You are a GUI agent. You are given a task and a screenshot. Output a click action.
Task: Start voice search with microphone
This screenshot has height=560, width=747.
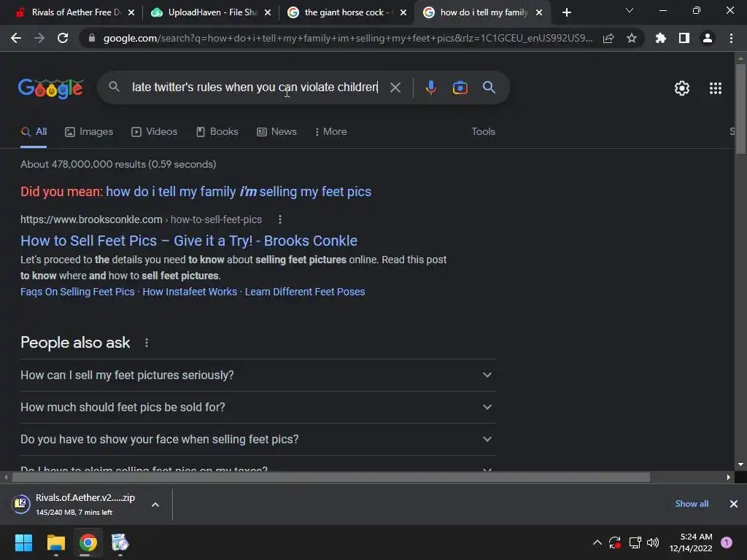[431, 87]
